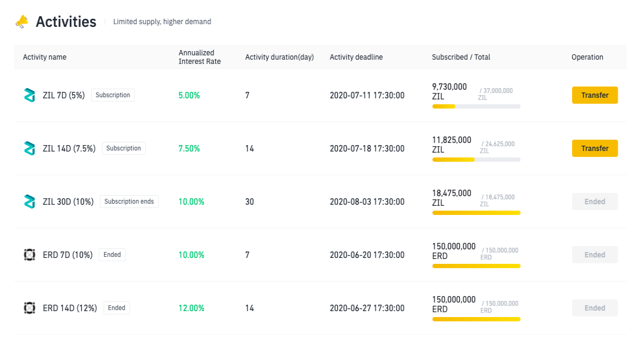644x338 pixels.
Task: Select the ZIL 30D (10%) activity name
Action: click(x=68, y=202)
